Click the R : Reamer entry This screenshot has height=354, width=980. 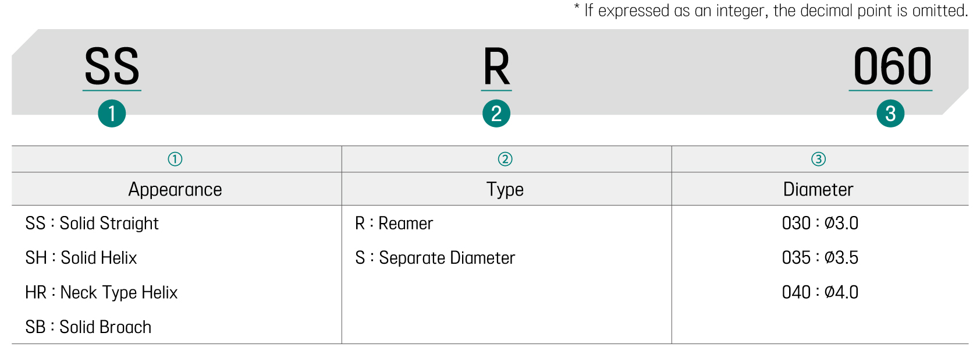(x=394, y=223)
